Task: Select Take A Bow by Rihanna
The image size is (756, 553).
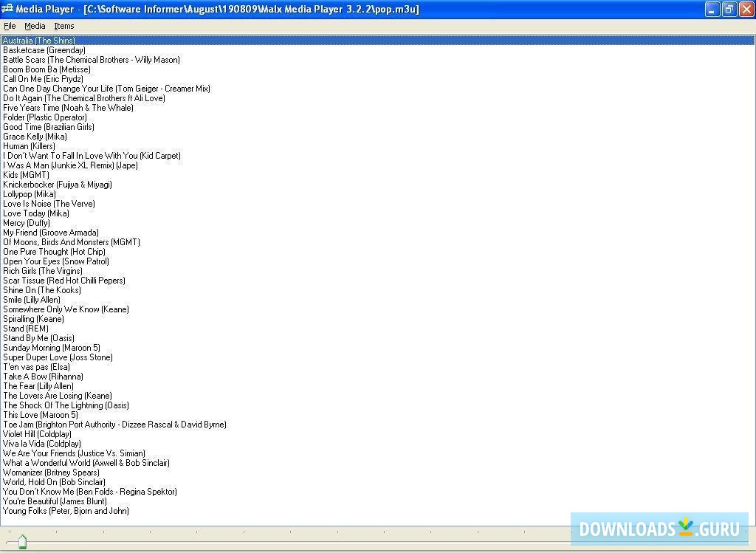Action: [x=43, y=377]
